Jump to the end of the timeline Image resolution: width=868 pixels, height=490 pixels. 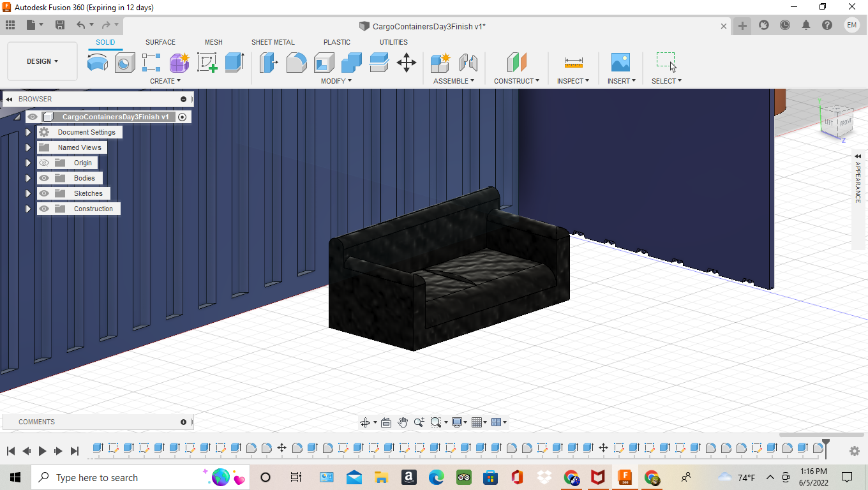click(74, 451)
